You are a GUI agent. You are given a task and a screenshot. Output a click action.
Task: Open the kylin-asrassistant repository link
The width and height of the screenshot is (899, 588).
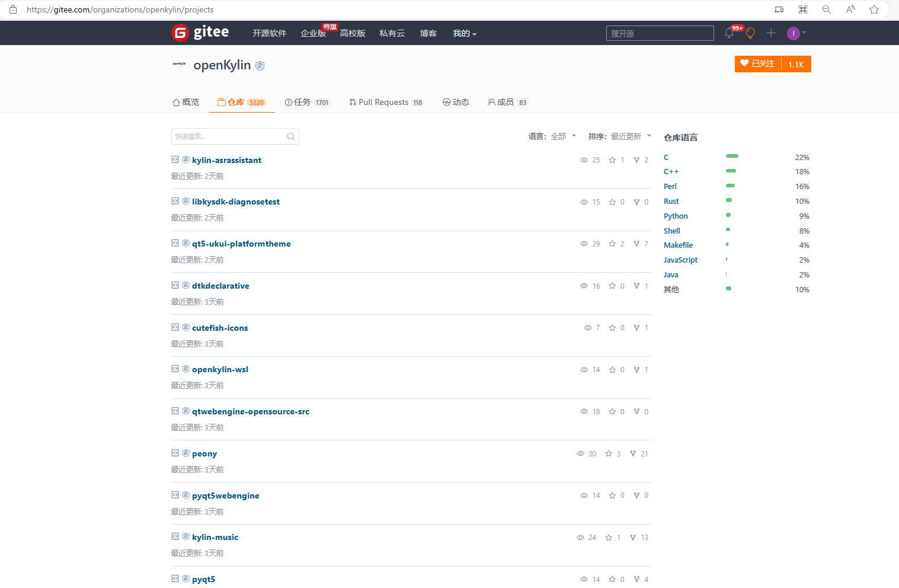point(226,160)
